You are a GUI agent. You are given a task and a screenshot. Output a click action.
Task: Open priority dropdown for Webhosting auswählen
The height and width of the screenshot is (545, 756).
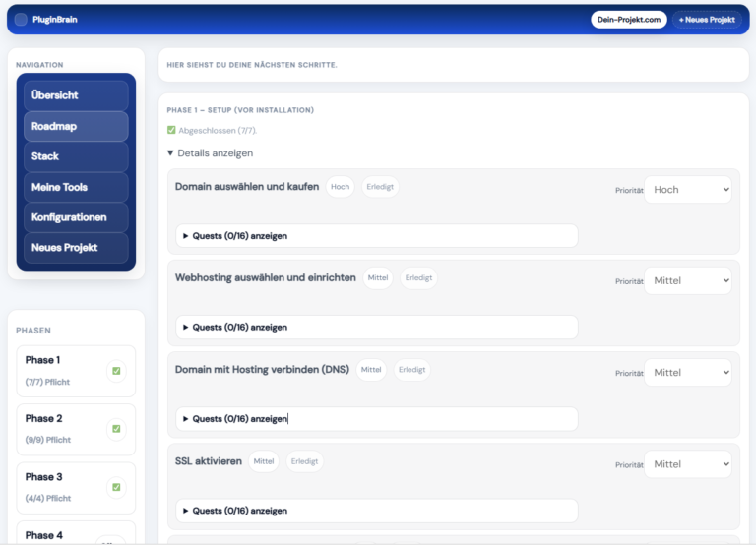[688, 280]
